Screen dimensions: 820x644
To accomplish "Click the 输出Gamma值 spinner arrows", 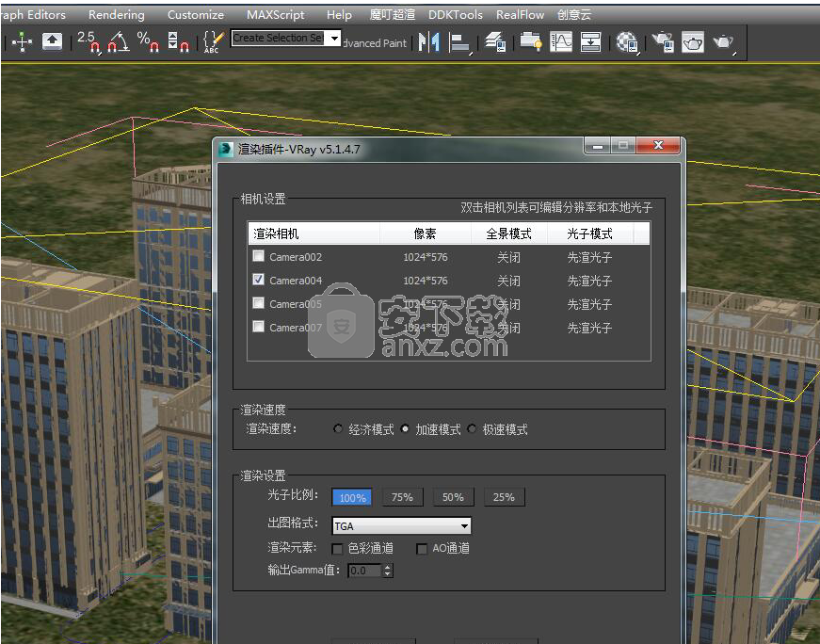I will (x=388, y=571).
